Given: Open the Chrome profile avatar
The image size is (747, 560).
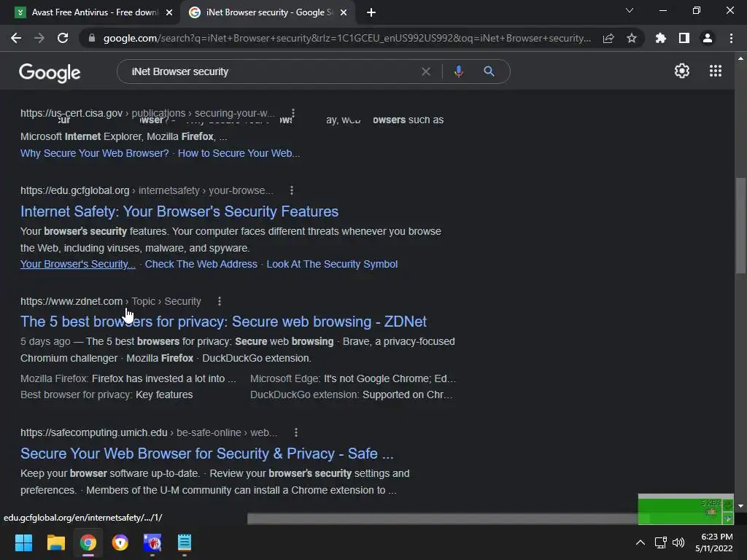Looking at the screenshot, I should 708,38.
